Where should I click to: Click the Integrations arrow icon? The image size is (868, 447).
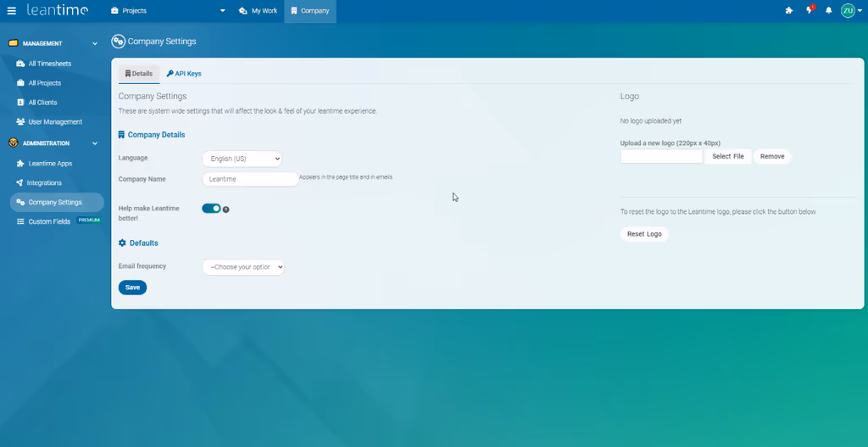tap(20, 183)
